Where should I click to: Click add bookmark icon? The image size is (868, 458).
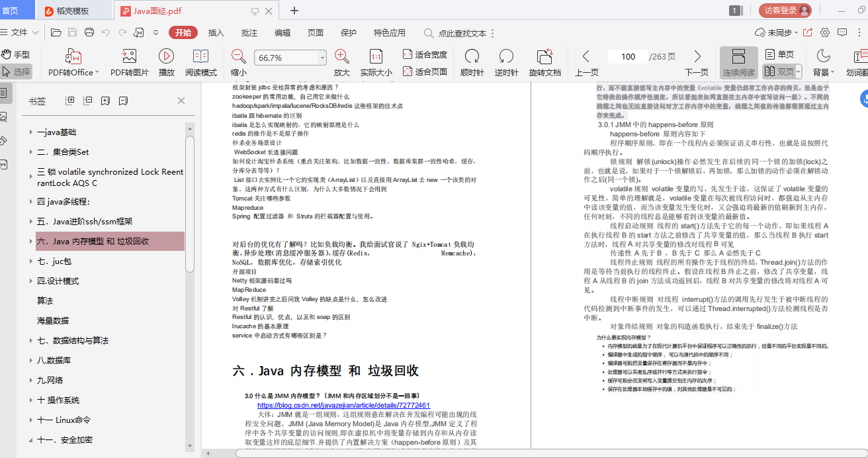[x=106, y=101]
